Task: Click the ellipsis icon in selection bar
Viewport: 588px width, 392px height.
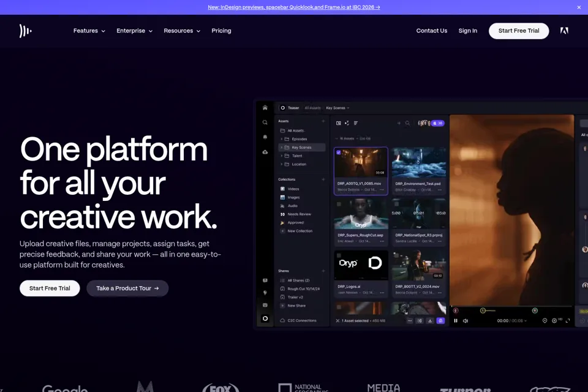Action: tap(410, 321)
